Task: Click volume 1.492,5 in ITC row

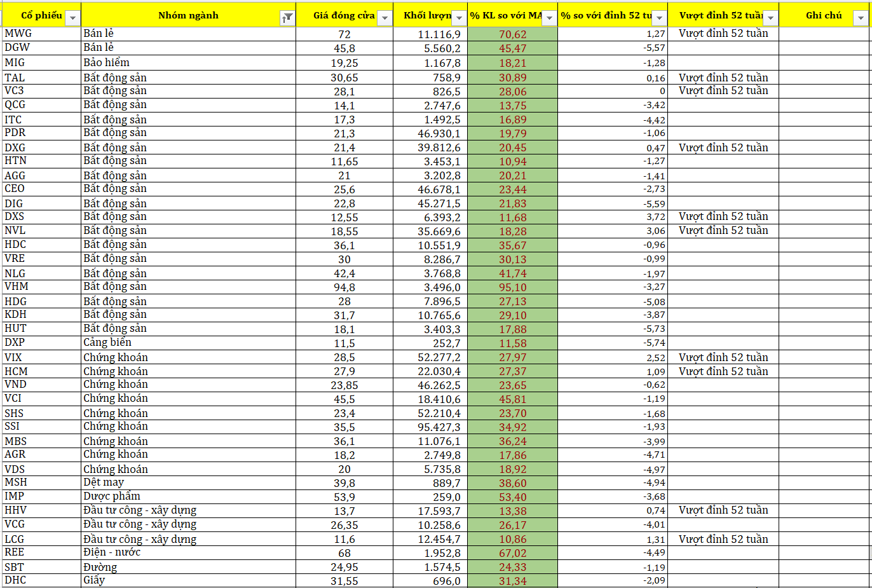Action: (430, 120)
